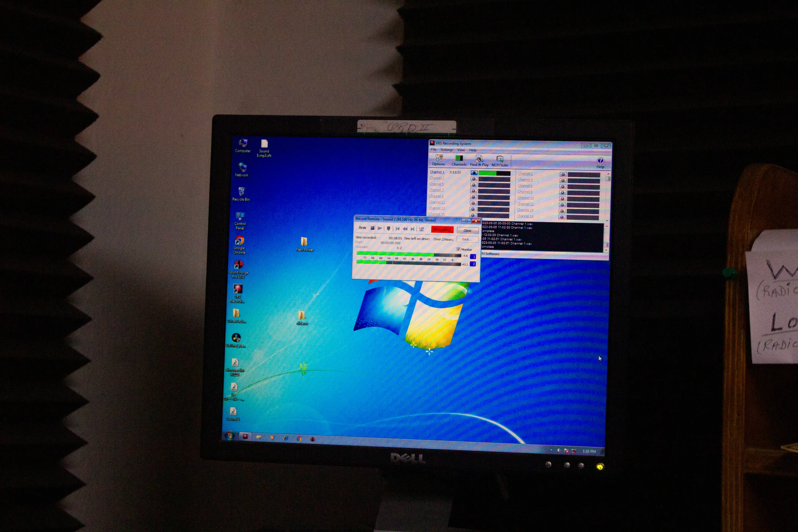
Task: Click the lower level meter in Record Remote
Action: pos(408,263)
